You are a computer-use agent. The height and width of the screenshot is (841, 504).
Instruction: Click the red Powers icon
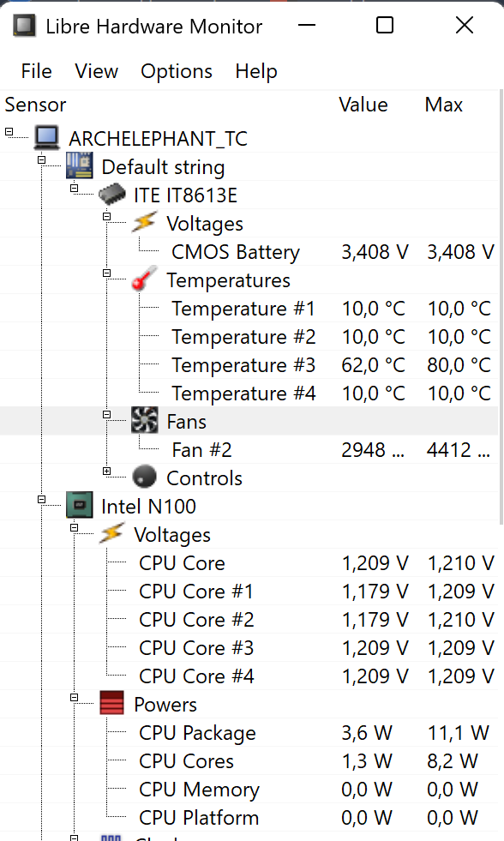pos(113,704)
